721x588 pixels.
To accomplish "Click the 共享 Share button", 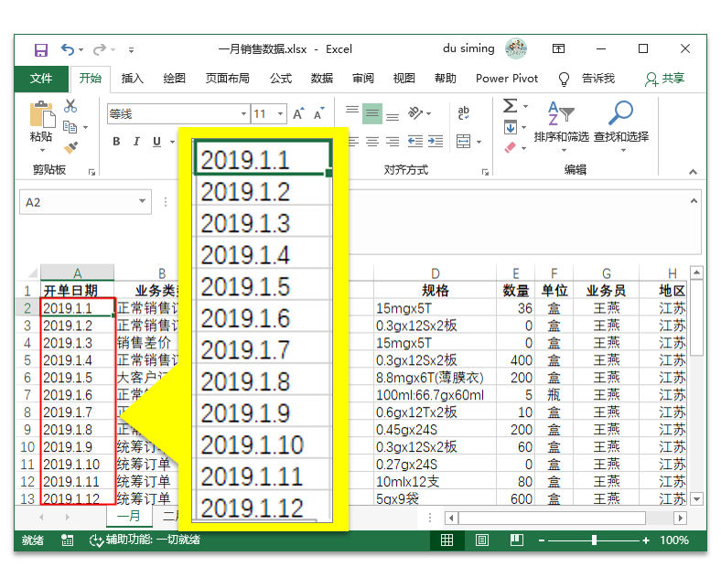I will [x=665, y=79].
